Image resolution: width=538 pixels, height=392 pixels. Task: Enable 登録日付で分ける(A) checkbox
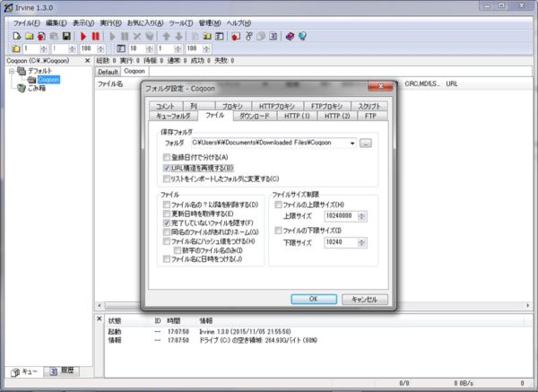pos(167,157)
